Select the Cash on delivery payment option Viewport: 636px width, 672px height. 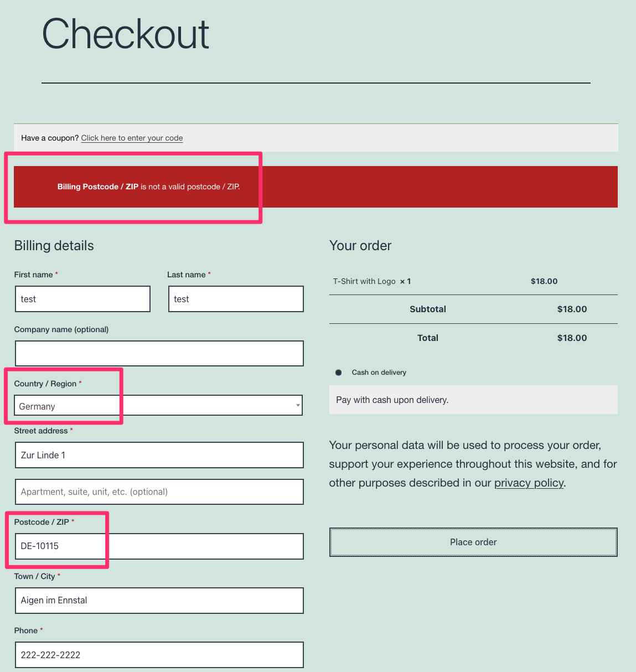click(338, 373)
